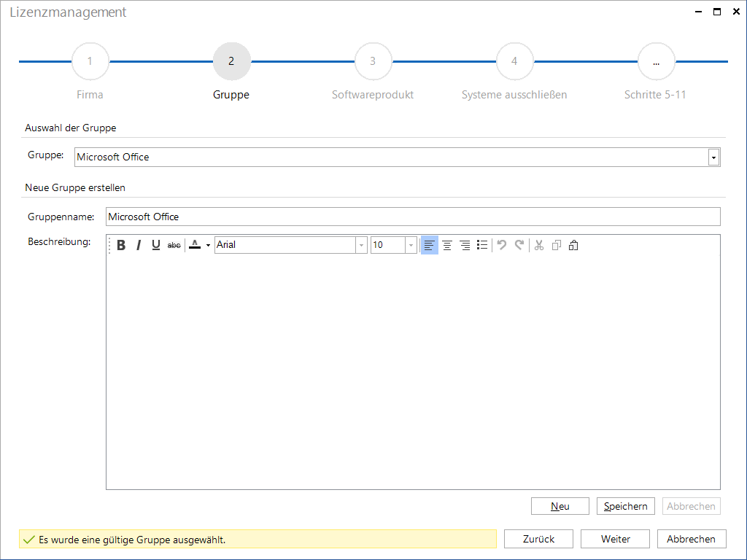Toggle italic formatting
Viewport: 747px width, 560px height.
tap(139, 245)
